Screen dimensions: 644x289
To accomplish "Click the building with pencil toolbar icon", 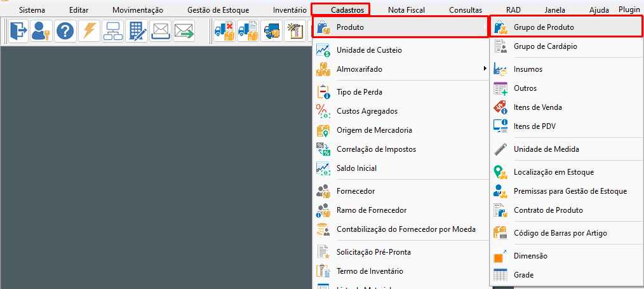I will click(x=137, y=31).
